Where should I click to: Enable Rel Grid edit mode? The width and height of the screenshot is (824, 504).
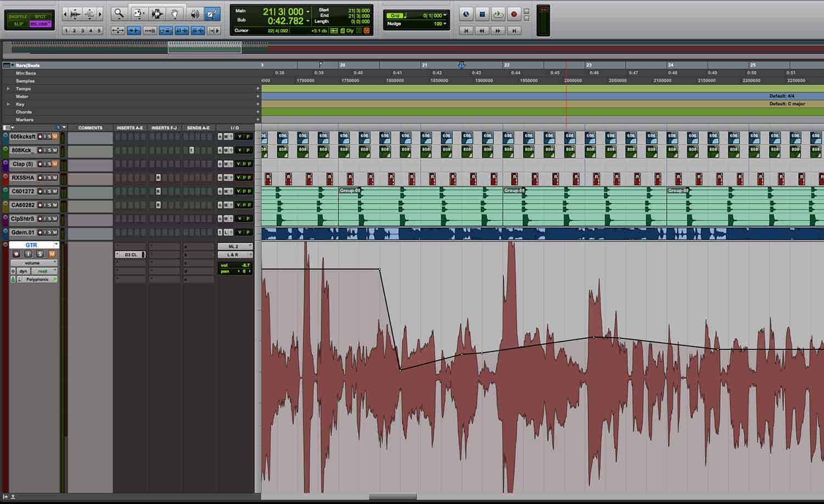coord(41,24)
